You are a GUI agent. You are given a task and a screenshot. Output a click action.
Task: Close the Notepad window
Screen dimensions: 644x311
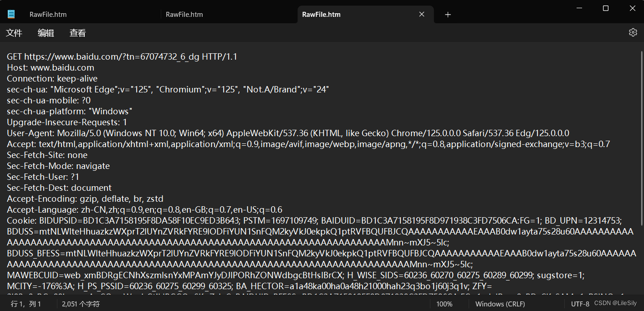(632, 8)
